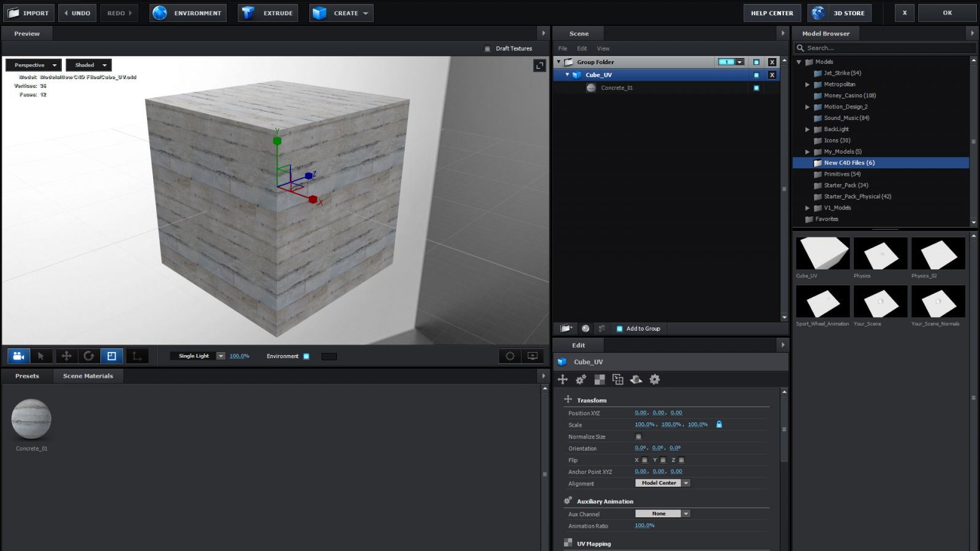Enable the Draft Textures checkbox
The height and width of the screenshot is (551, 980).
(488, 48)
